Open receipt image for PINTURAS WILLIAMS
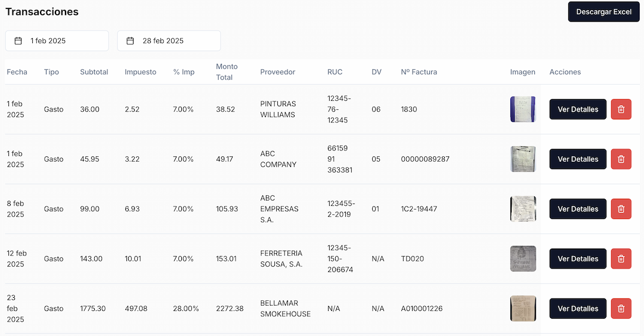 (x=523, y=109)
